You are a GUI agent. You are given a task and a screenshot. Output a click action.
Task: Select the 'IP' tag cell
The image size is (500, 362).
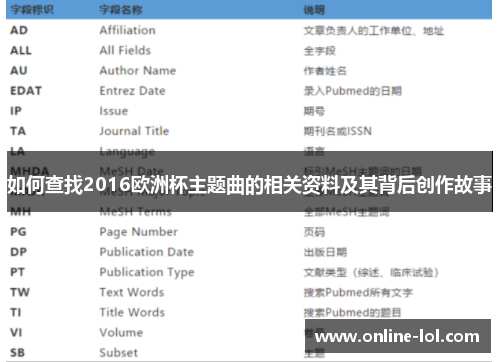[x=16, y=111]
